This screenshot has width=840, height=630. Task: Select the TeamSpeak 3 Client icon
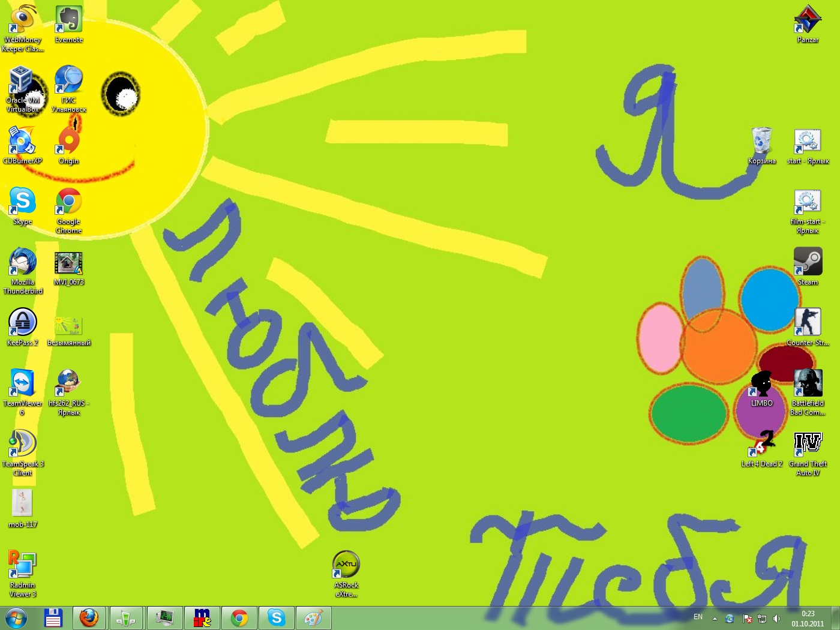23,453
